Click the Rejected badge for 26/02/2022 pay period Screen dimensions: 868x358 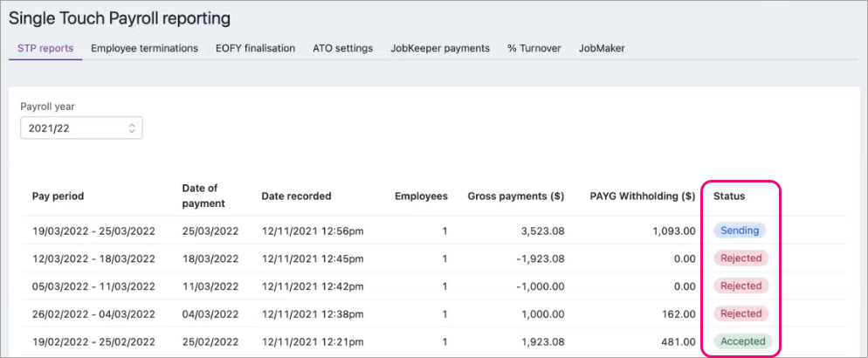pos(741,313)
